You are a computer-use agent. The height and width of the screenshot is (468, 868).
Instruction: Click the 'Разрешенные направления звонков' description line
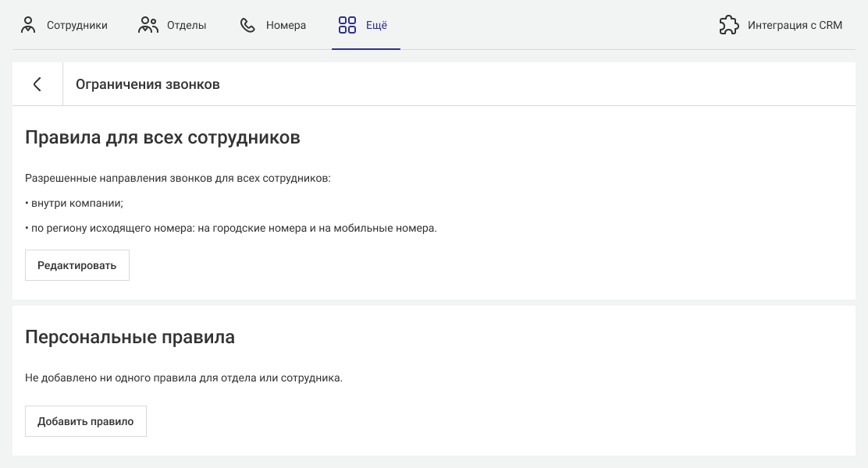[x=178, y=179]
